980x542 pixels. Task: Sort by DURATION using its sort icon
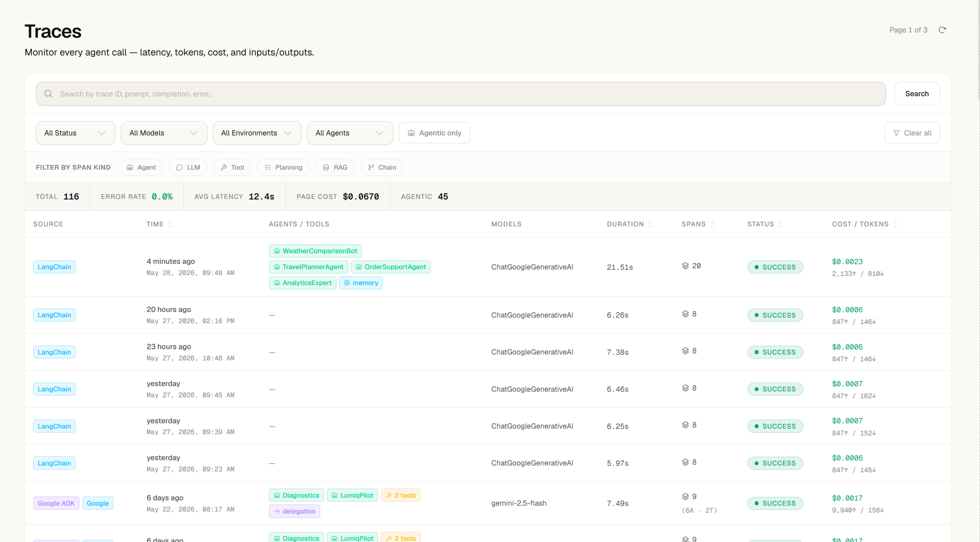pos(651,224)
